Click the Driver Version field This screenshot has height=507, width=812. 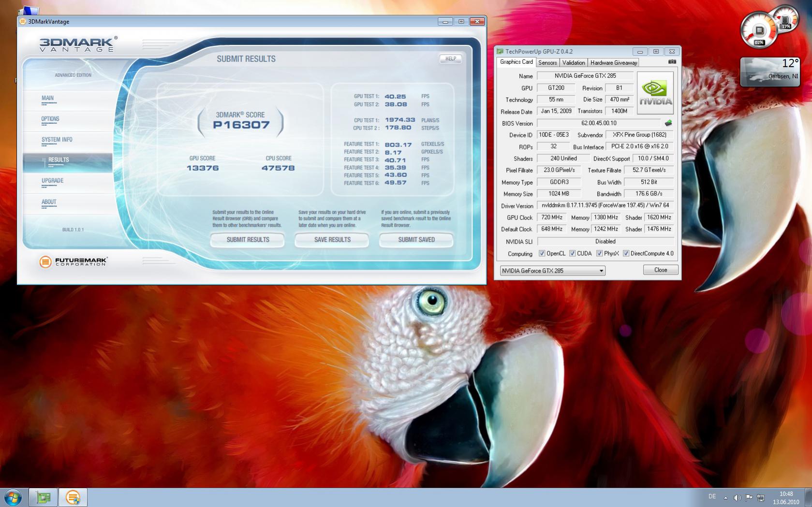pos(605,205)
